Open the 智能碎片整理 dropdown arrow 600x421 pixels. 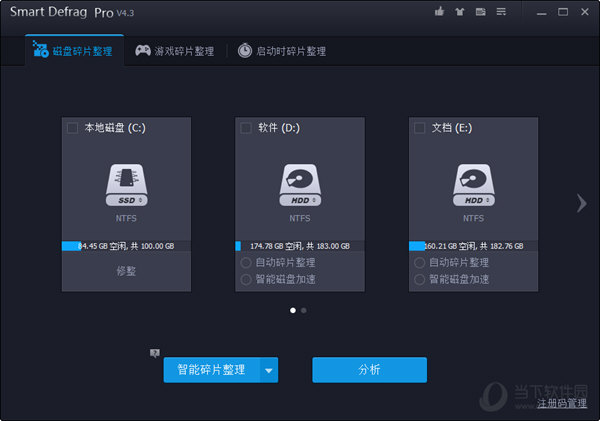tap(269, 370)
